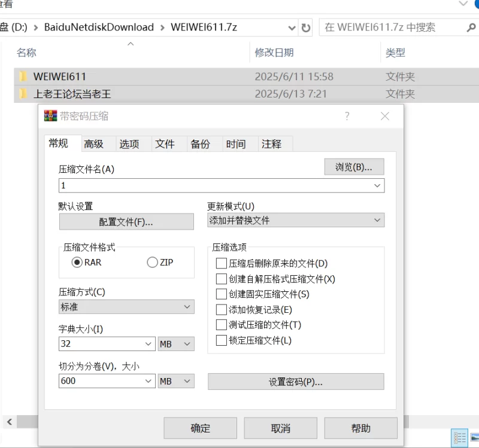Open the 字典大小 value dropdown
The image size is (479, 448).
coord(148,344)
